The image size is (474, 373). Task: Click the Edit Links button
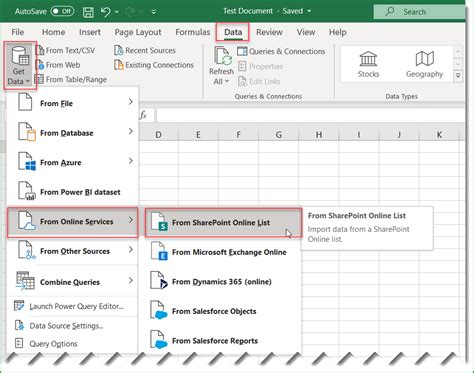pos(259,81)
